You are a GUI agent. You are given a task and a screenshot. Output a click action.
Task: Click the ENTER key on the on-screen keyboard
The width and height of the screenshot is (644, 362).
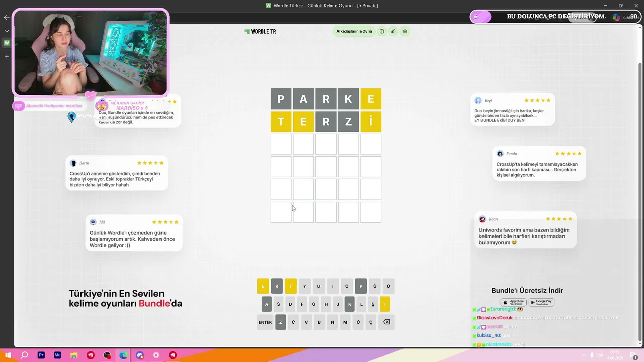[x=265, y=322]
